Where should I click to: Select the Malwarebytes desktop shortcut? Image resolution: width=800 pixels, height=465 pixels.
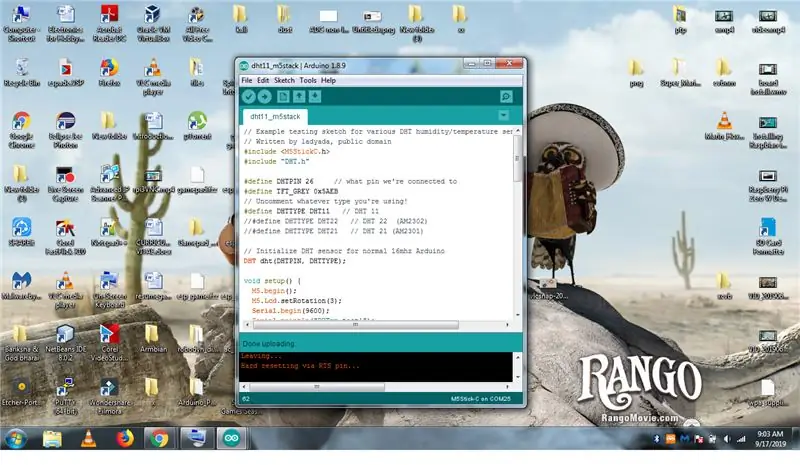21,286
